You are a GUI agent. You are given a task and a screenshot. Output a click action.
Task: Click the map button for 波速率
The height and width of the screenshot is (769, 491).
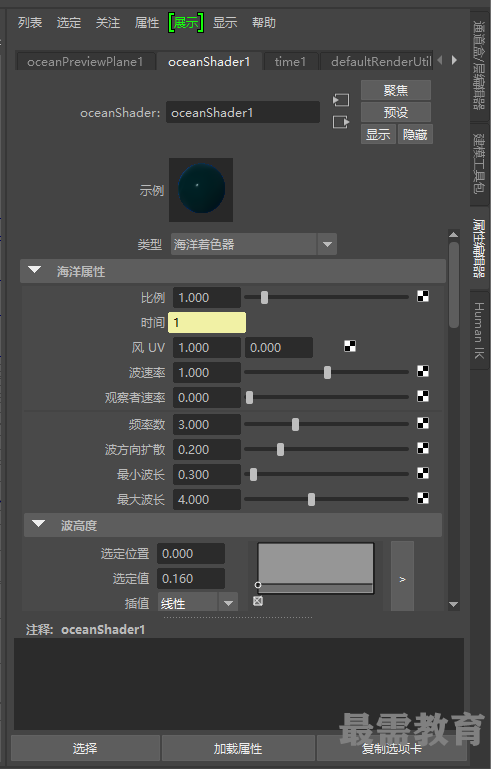(x=423, y=371)
